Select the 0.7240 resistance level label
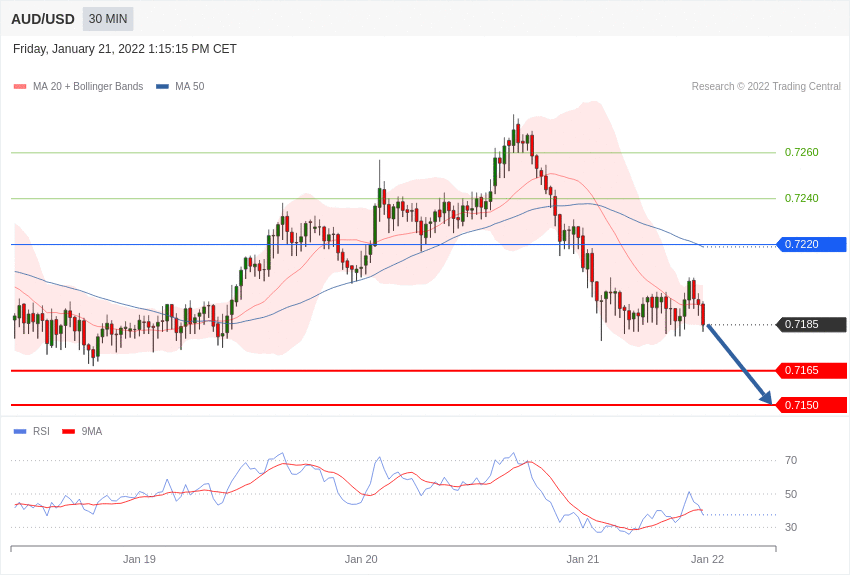The image size is (850, 576). pyautogui.click(x=801, y=198)
